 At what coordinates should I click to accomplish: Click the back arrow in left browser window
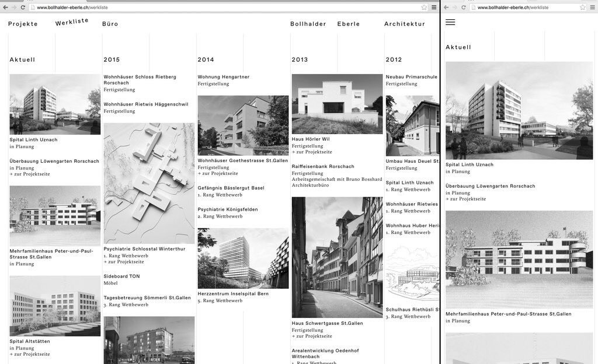[5, 7]
